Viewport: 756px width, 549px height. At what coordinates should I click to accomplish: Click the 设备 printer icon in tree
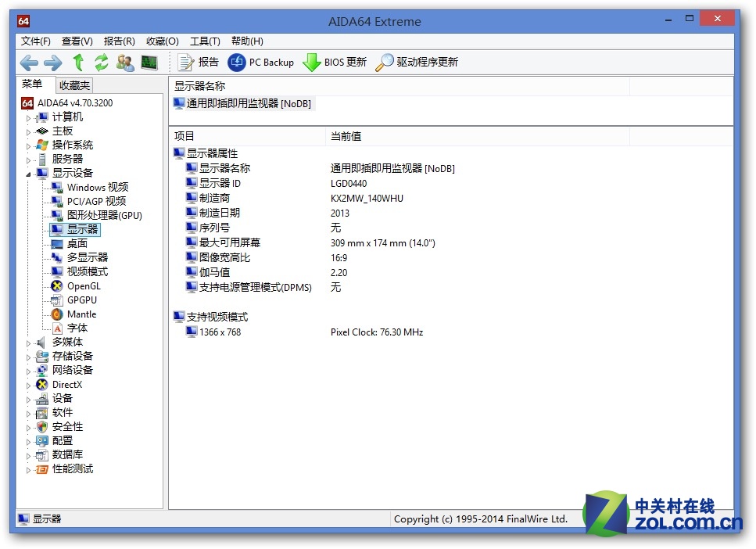[x=42, y=399]
